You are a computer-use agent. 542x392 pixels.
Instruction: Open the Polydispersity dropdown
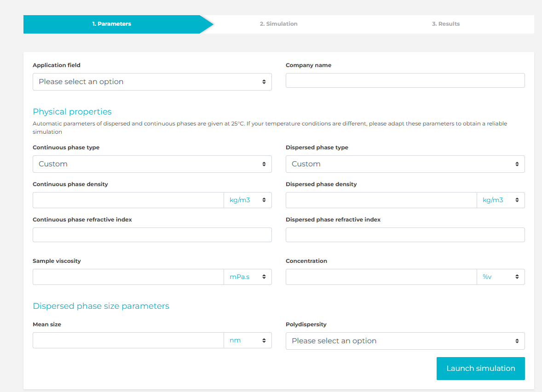(405, 341)
